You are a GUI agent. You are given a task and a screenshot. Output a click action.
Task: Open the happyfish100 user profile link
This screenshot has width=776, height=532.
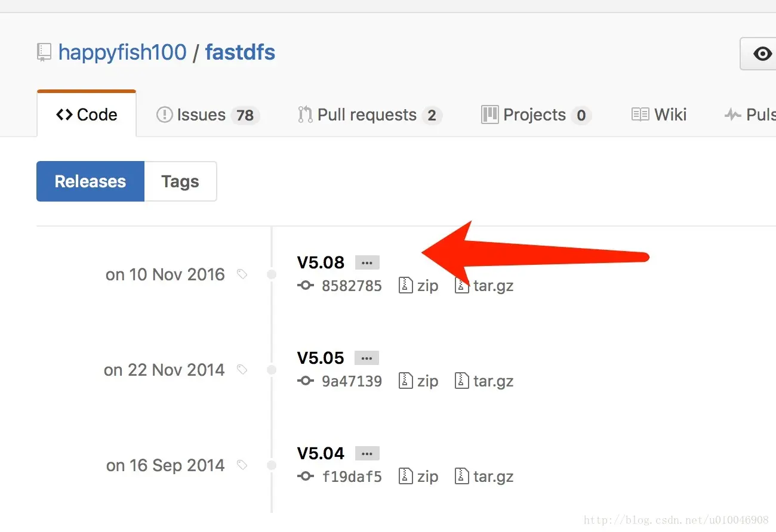[122, 52]
